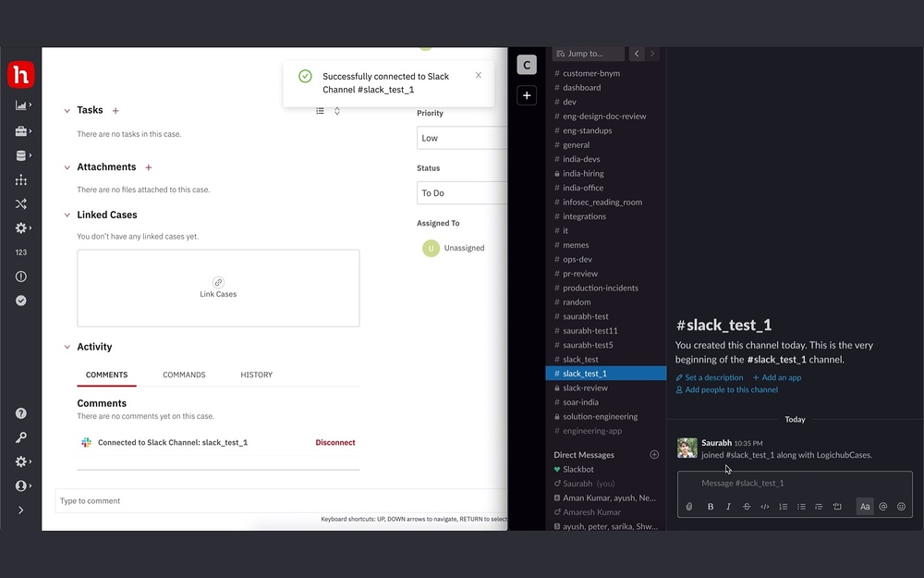
Task: Collapse the Tasks section
Action: point(67,111)
